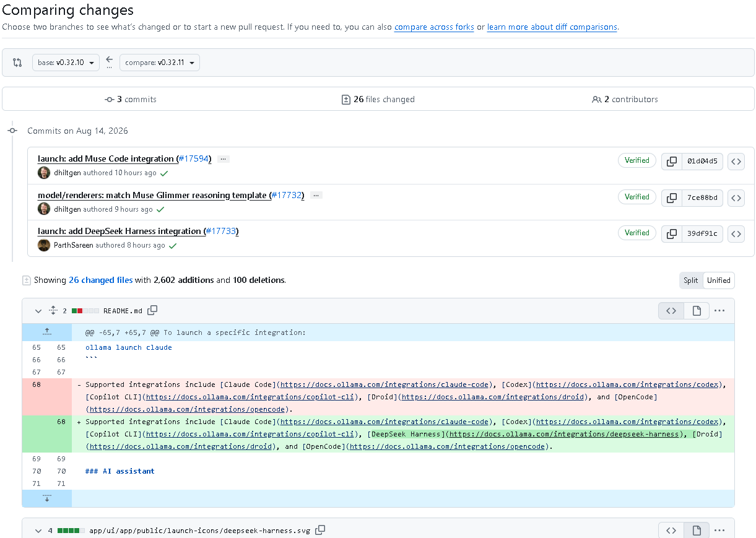The image size is (756, 538).
Task: Open commit hash 01d04d5
Action: pyautogui.click(x=702, y=162)
